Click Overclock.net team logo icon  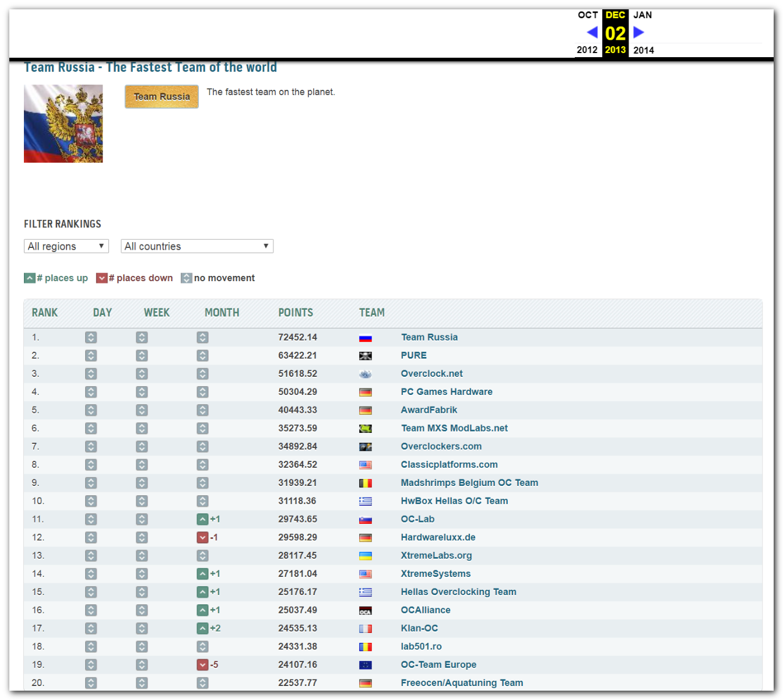click(x=366, y=374)
